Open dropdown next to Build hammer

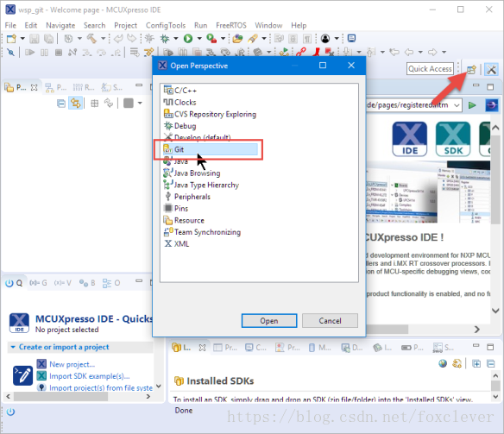[104, 39]
